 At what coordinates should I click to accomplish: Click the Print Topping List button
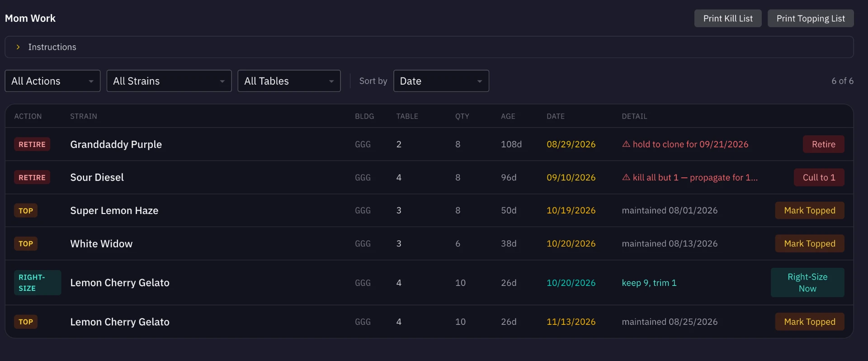coord(811,19)
